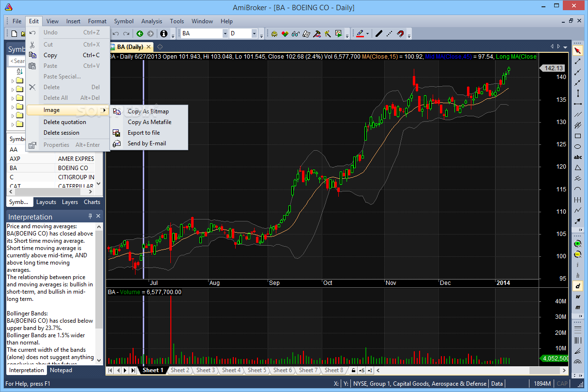
Task: Close the BA (Daily) chart tab
Action: tap(149, 47)
